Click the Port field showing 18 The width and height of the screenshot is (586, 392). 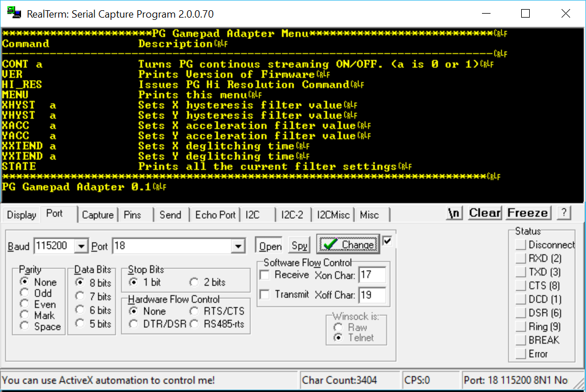[172, 246]
